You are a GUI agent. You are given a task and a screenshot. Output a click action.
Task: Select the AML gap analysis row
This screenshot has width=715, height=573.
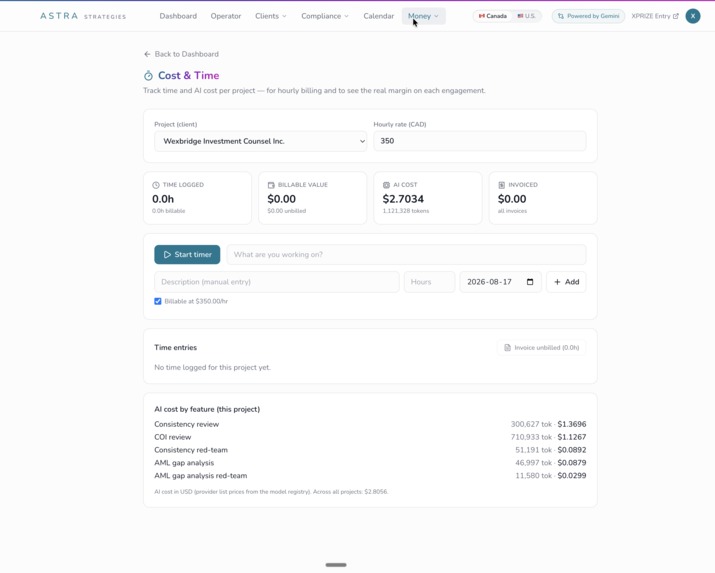pos(370,463)
